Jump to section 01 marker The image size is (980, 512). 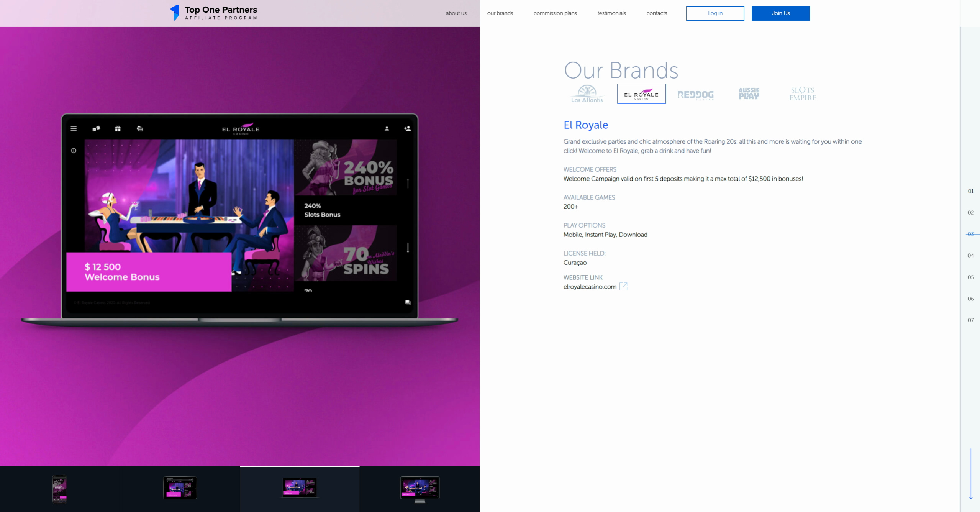[x=970, y=191]
